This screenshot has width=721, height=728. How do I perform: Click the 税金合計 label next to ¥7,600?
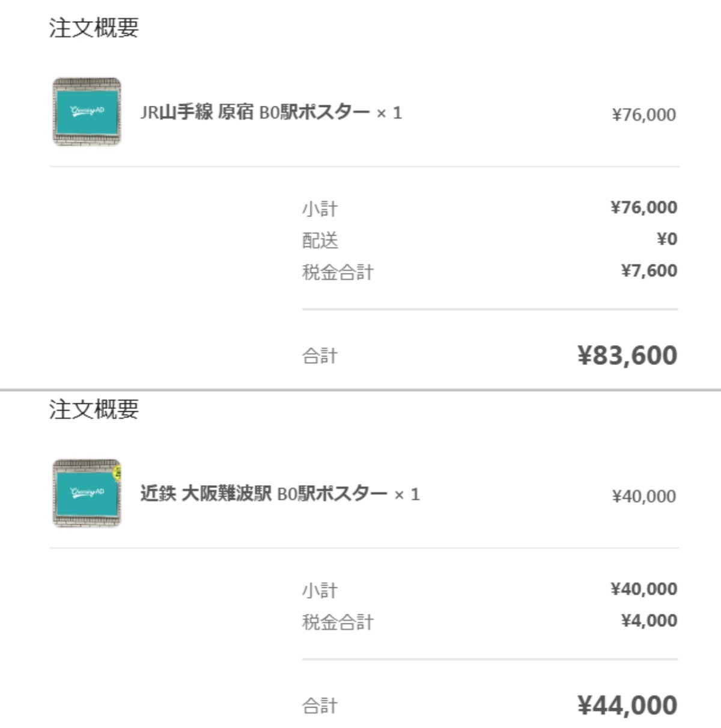(x=338, y=272)
